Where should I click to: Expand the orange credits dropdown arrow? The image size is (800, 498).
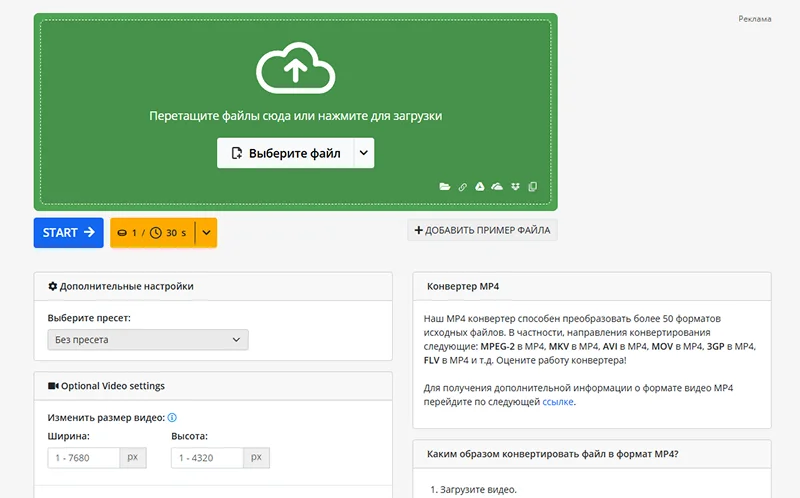[x=206, y=233]
